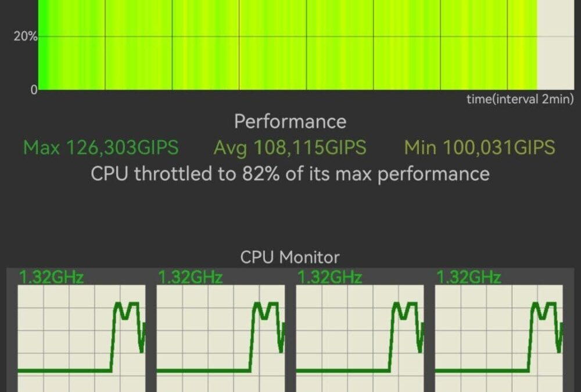Click the 20% label on the graph axis
This screenshot has height=392, width=581.
pos(26,37)
